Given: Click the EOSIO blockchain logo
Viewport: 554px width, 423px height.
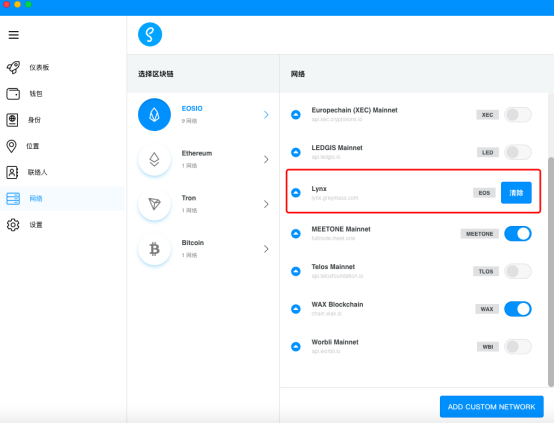Looking at the screenshot, I should 154,114.
